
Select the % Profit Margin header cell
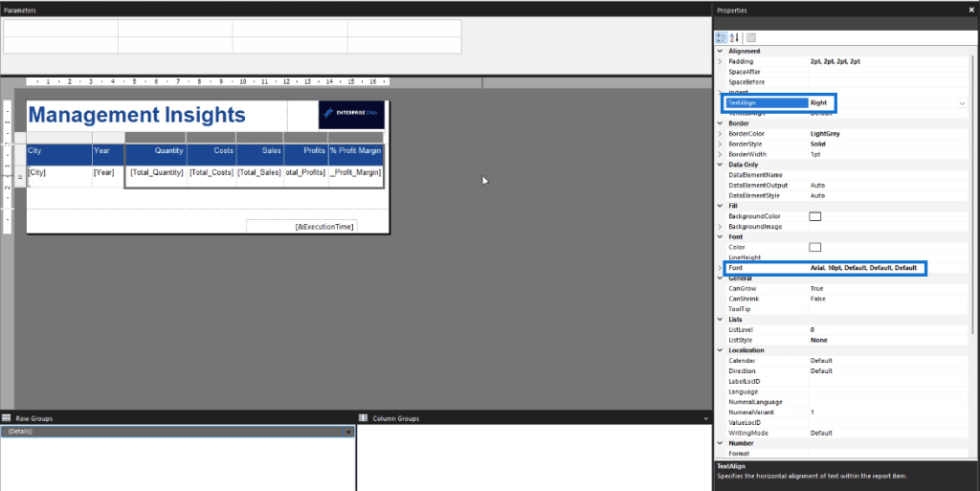356,154
